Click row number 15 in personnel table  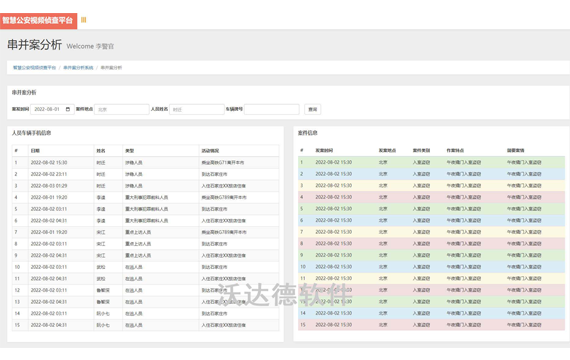[x=17, y=325]
